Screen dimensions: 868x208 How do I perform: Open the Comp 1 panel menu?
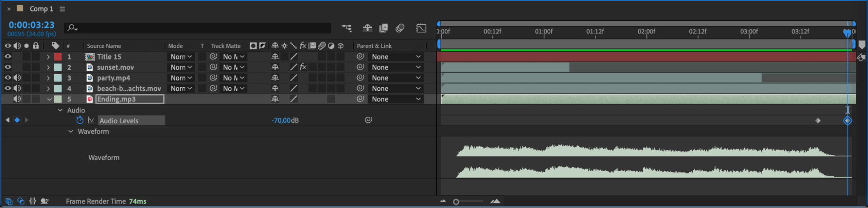click(62, 9)
